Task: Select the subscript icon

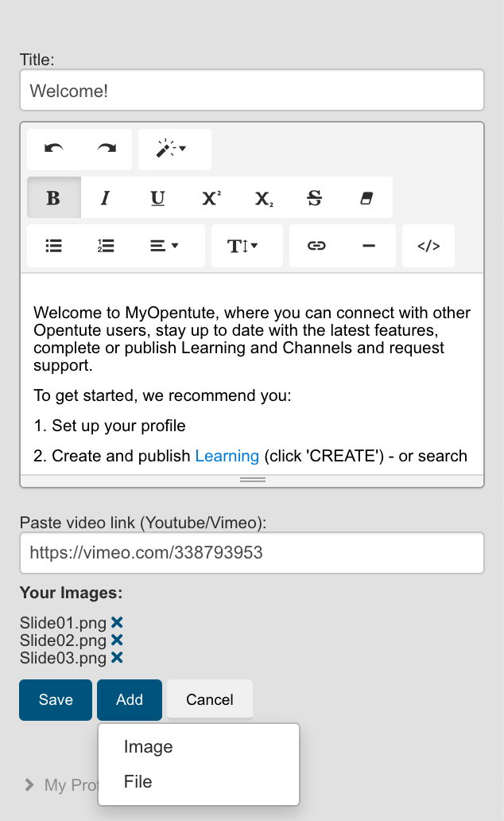Action: click(262, 197)
